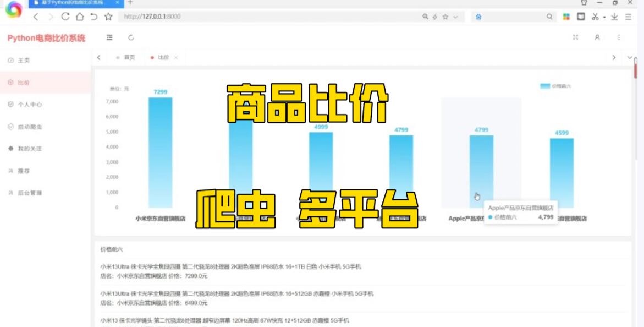Close the Python比价 browser tab
Viewport: 644px width, 327px height.
tap(117, 2)
